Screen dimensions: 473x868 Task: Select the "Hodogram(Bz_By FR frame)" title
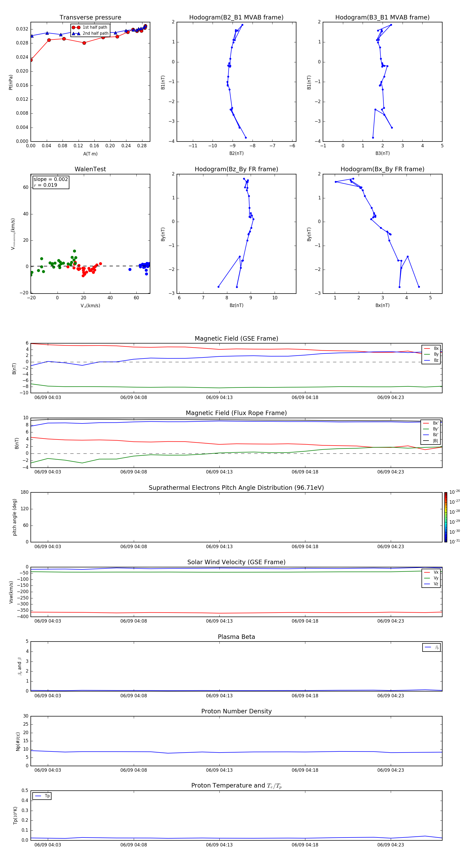pyautogui.click(x=236, y=169)
